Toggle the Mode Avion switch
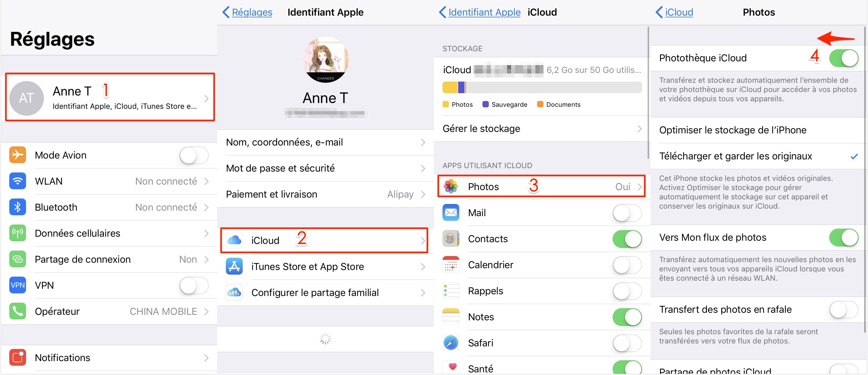The image size is (868, 375). pyautogui.click(x=194, y=155)
